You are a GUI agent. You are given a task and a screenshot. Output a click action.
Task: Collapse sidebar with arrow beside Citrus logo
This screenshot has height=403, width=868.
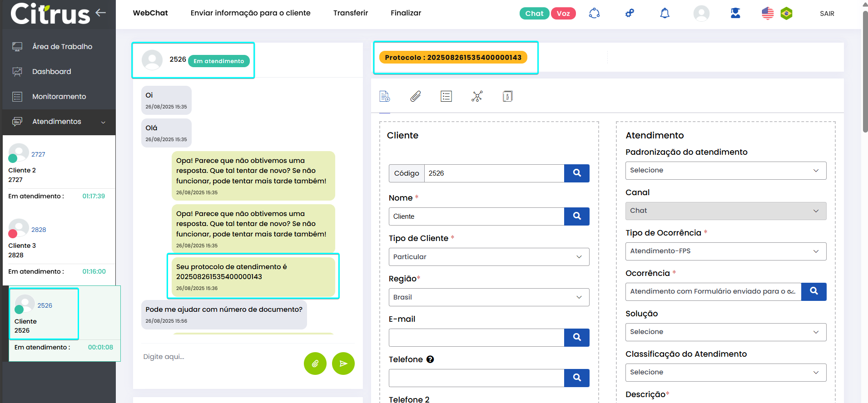click(x=101, y=13)
